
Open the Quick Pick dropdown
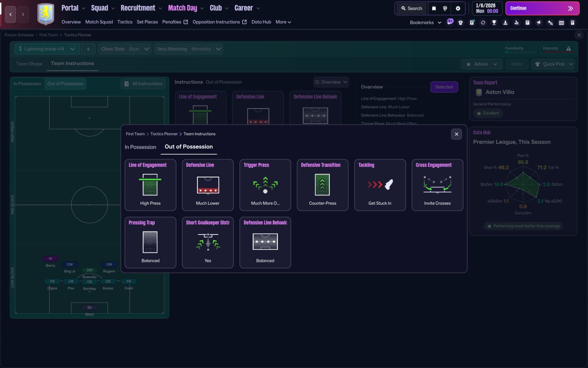(x=553, y=64)
